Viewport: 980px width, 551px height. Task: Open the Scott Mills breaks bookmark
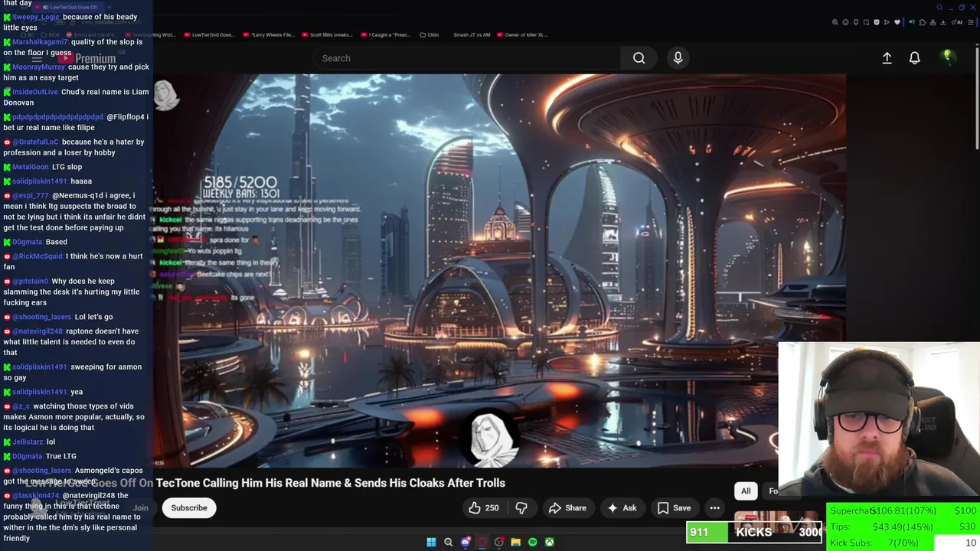(327, 34)
